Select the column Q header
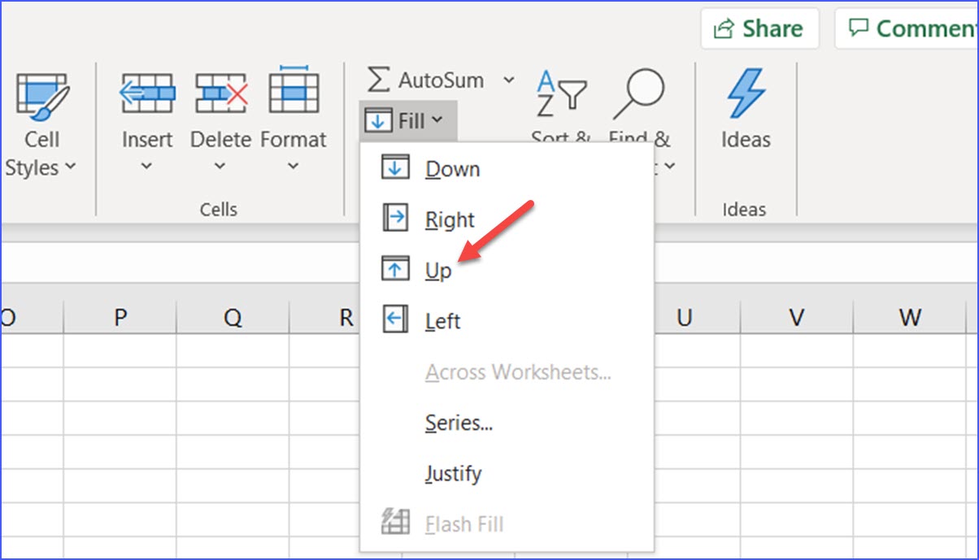The width and height of the screenshot is (979, 560). tap(235, 316)
